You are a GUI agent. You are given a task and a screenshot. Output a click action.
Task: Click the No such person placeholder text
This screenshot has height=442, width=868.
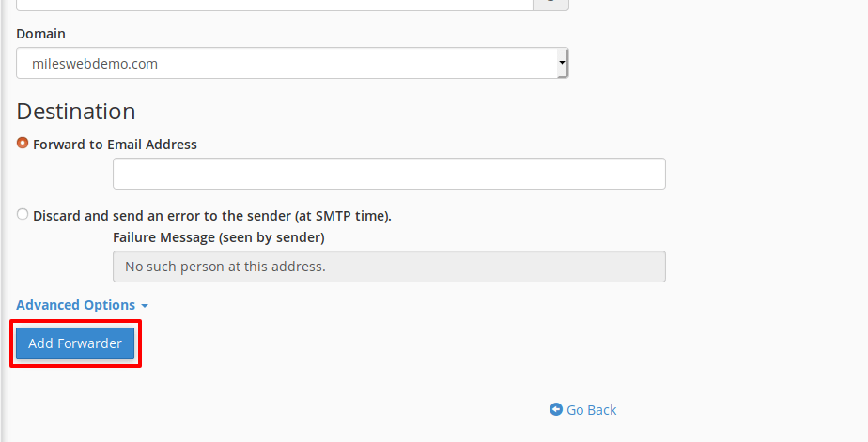pos(225,267)
